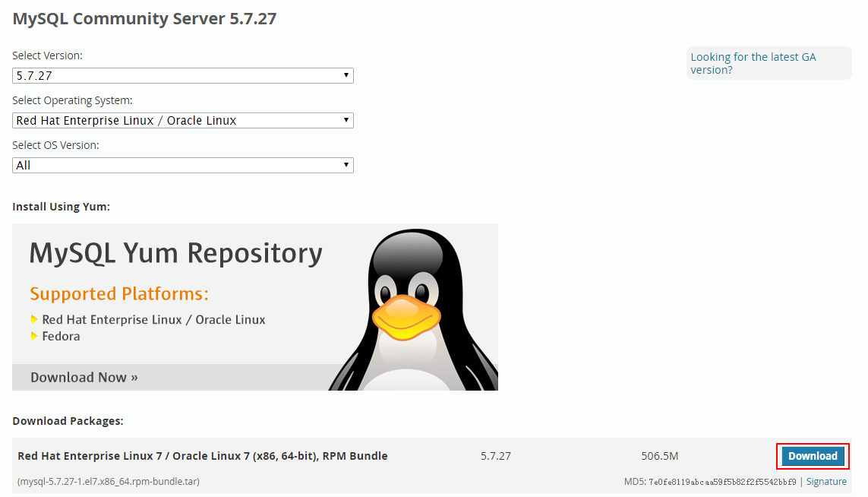Open the Select Version dropdown
Screen dimensions: 868x497
(183, 76)
